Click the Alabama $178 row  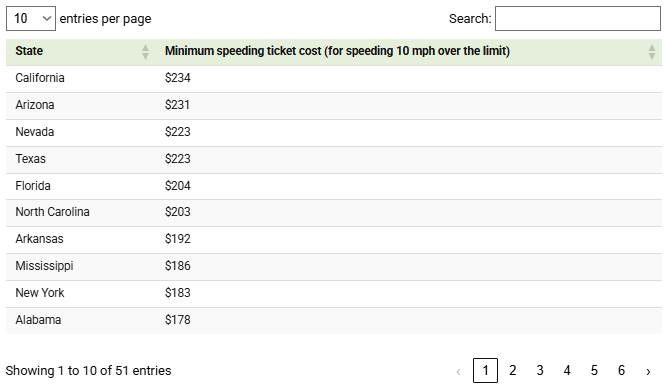click(334, 320)
